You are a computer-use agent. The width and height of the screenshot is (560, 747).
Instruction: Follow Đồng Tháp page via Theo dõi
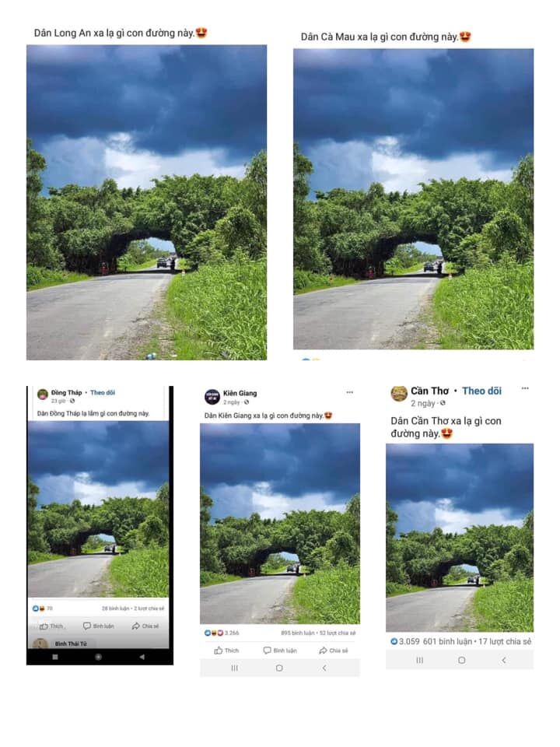[x=103, y=393]
